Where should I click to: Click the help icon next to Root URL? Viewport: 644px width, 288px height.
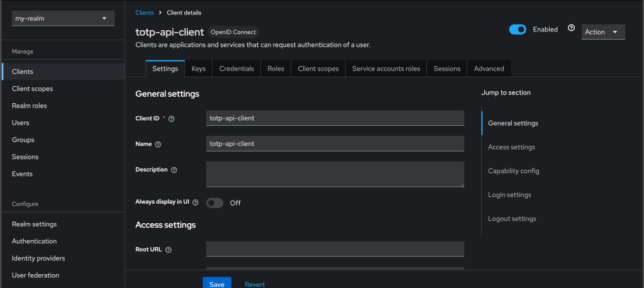click(169, 250)
